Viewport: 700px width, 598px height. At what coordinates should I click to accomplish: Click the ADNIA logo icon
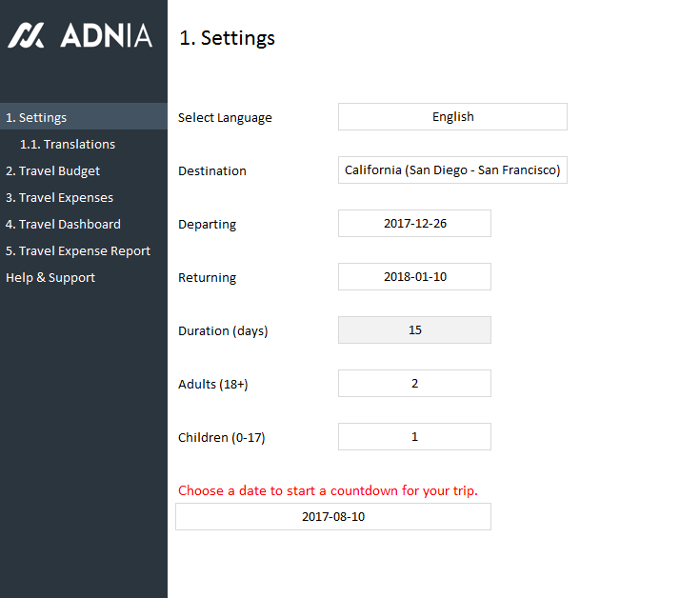pos(27,36)
